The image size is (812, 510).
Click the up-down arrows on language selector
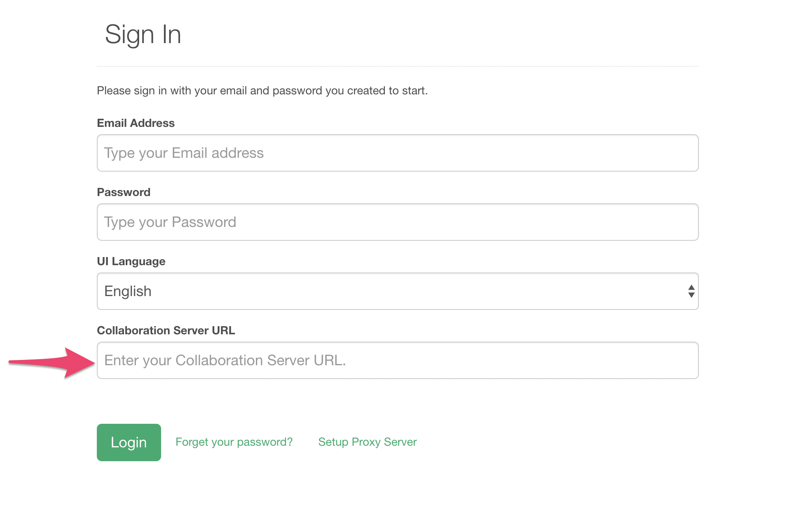(x=691, y=291)
